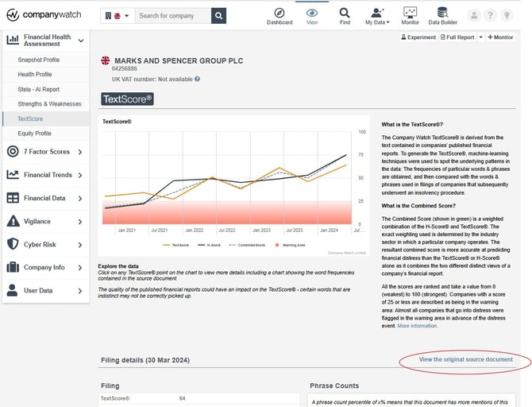Click the Company Info briefcase icon
532x407 pixels.
(x=13, y=267)
